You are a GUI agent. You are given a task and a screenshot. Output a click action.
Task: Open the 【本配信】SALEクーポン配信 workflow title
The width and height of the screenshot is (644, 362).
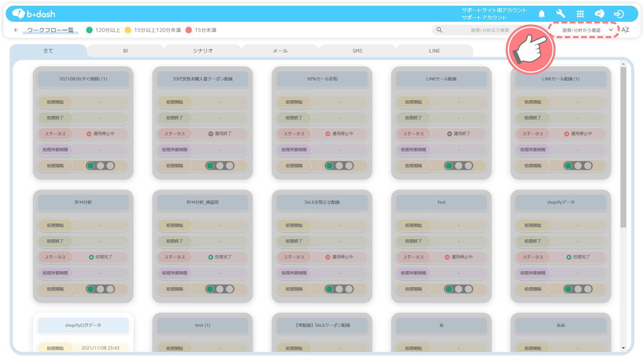point(322,326)
